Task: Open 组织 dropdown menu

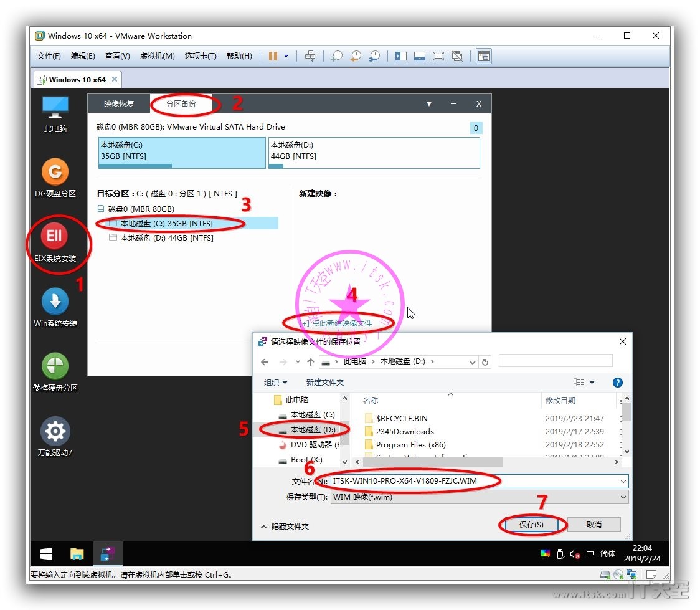Action: pyautogui.click(x=275, y=382)
